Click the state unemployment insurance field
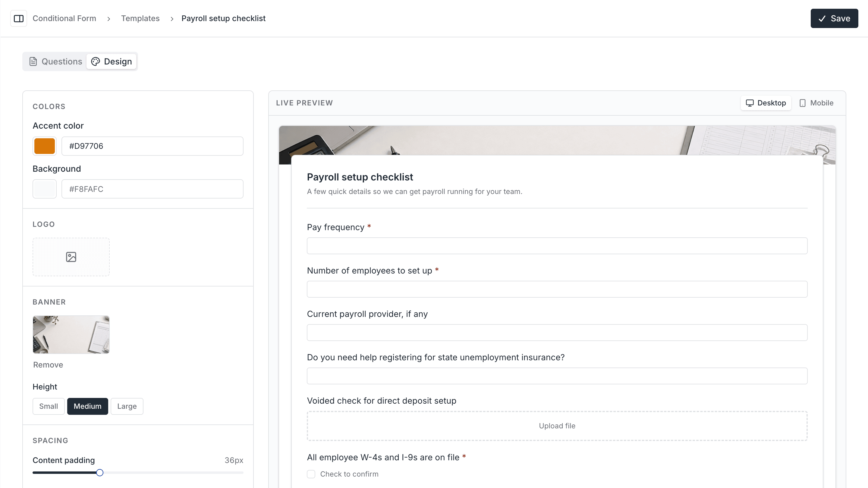 (557, 376)
